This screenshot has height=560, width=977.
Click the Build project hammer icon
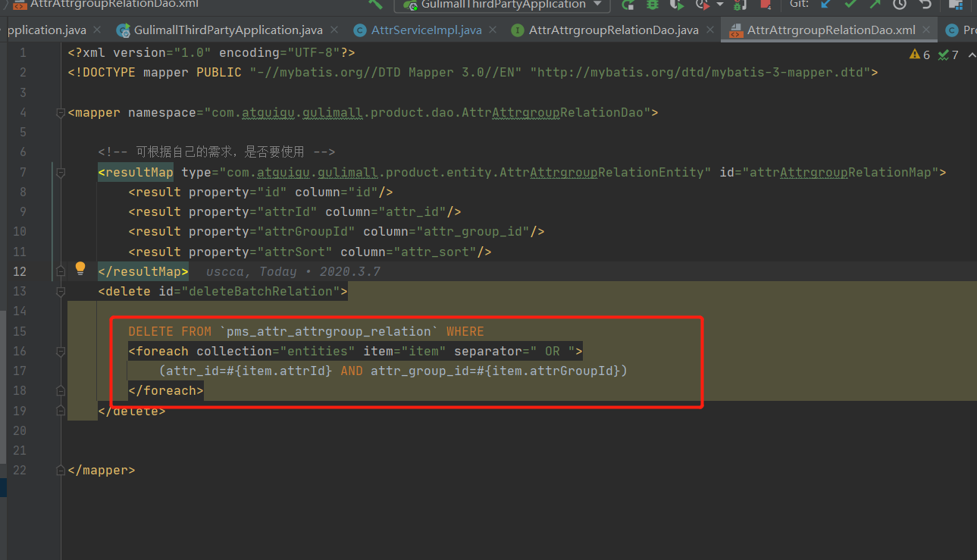[x=375, y=4]
